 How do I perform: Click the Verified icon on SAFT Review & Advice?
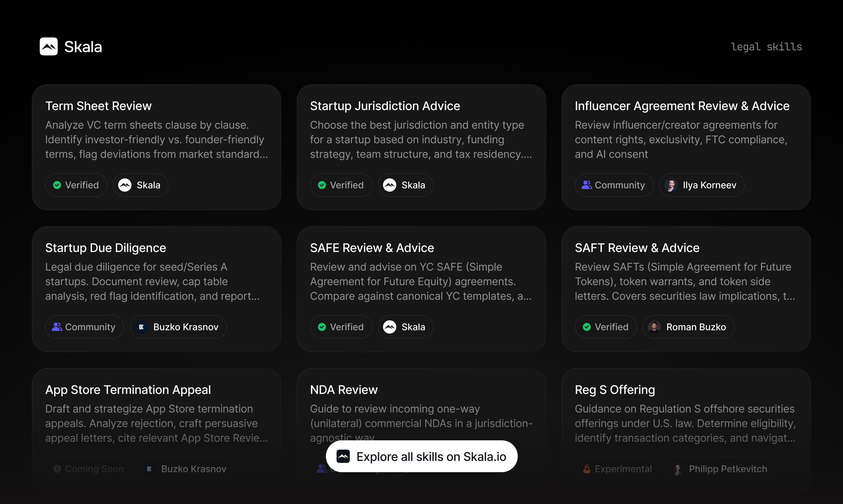click(x=587, y=327)
